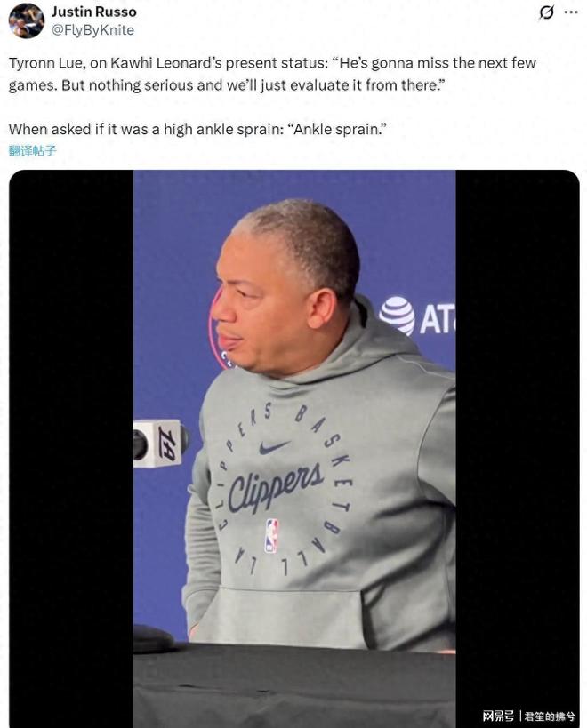Image resolution: width=587 pixels, height=728 pixels.
Task: Click the hoodie's front kangaroo pocket
Action: (x=284, y=616)
